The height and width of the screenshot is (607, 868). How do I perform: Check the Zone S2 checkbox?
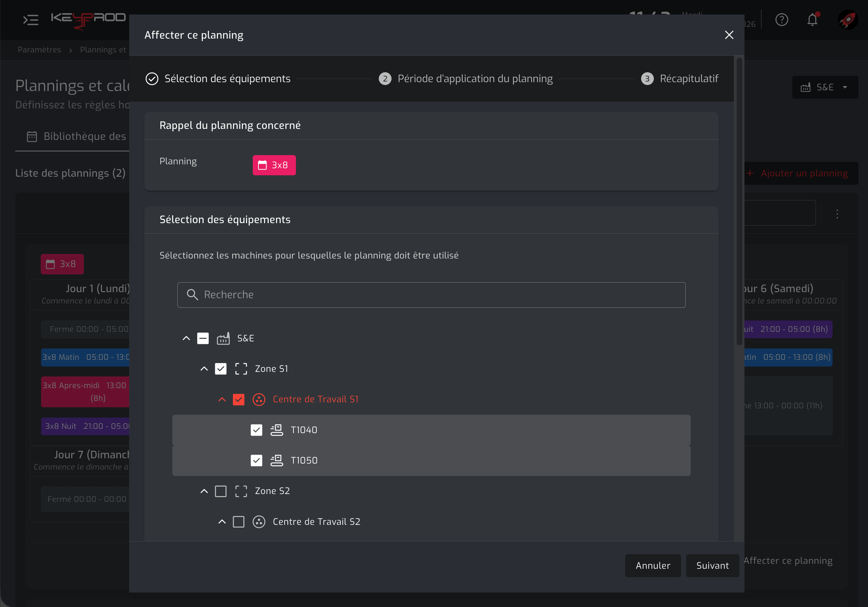221,491
